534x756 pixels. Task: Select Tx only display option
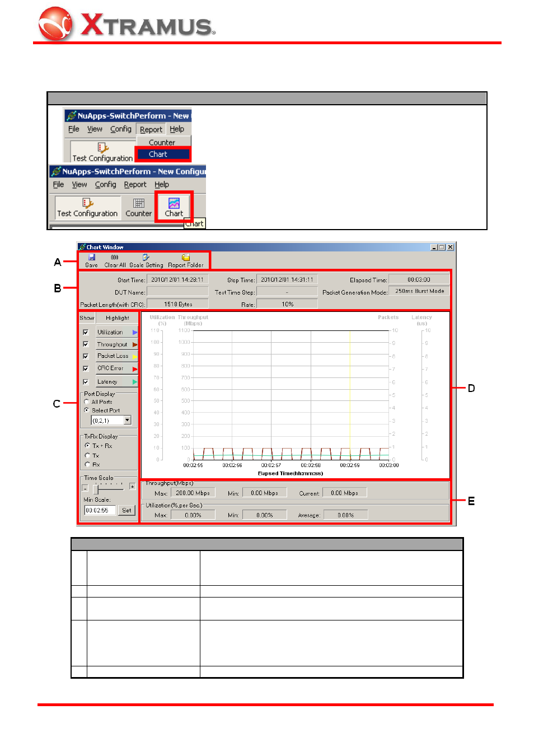coord(87,455)
